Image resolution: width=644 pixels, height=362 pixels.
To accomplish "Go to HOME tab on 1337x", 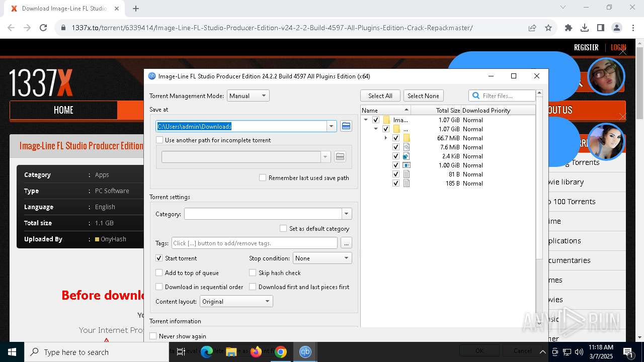I will tap(63, 110).
